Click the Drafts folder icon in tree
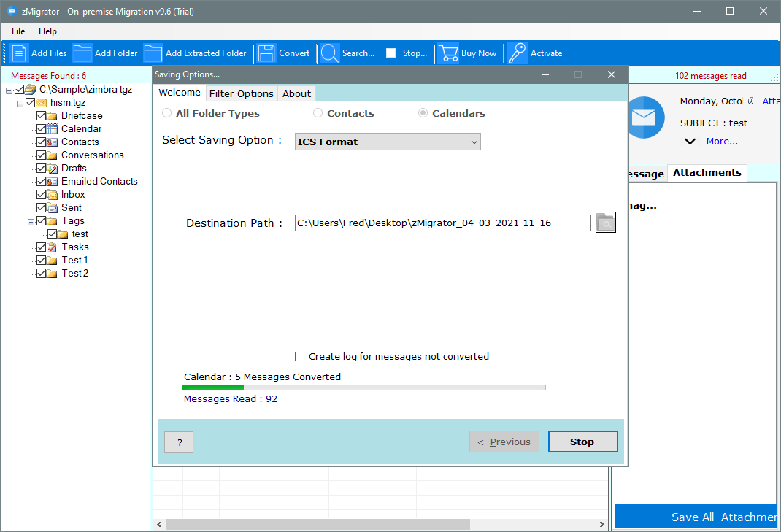Image resolution: width=781 pixels, height=532 pixels. 52,169
